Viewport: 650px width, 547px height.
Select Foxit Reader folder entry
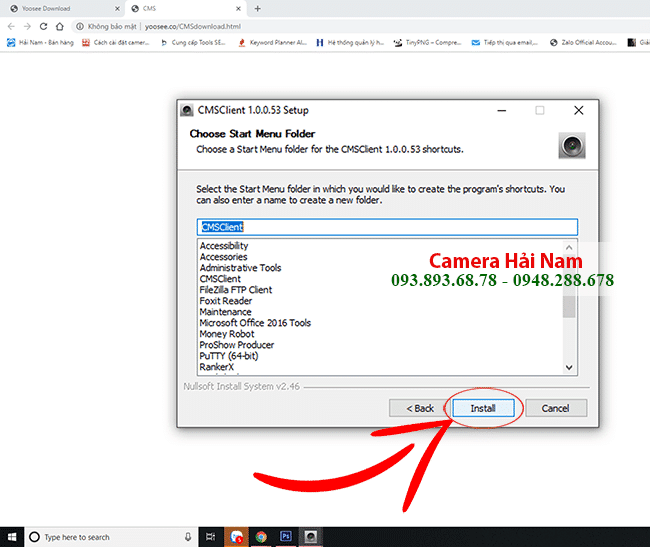[x=226, y=301]
